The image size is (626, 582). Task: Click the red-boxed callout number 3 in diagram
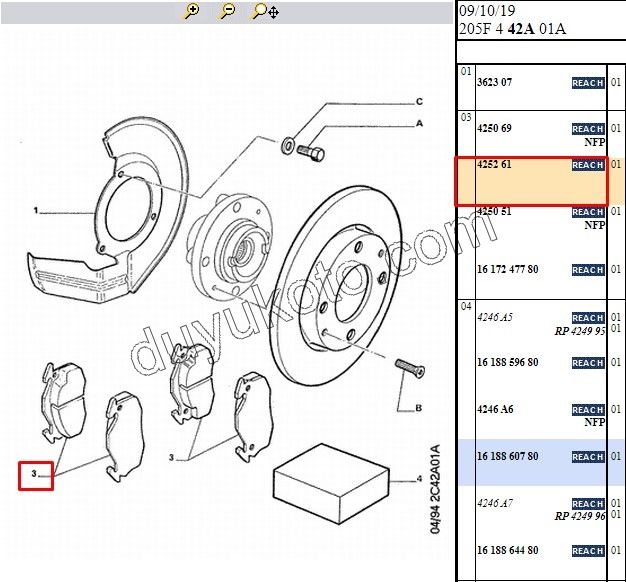click(x=35, y=474)
